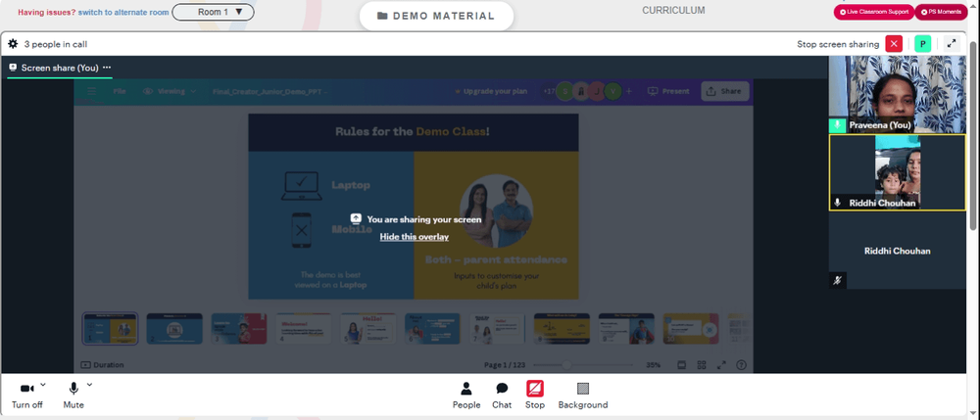This screenshot has height=420, width=980.
Task: Click the +17 collaborators badge
Action: click(549, 91)
